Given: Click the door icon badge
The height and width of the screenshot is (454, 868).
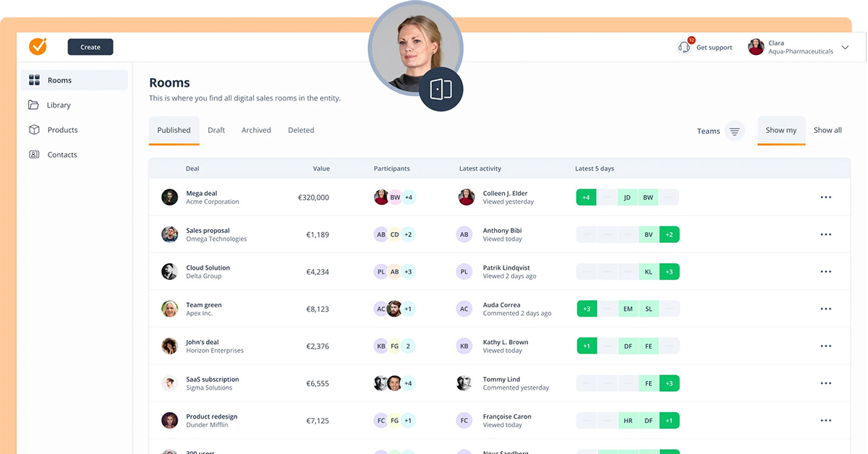Looking at the screenshot, I should [x=441, y=89].
